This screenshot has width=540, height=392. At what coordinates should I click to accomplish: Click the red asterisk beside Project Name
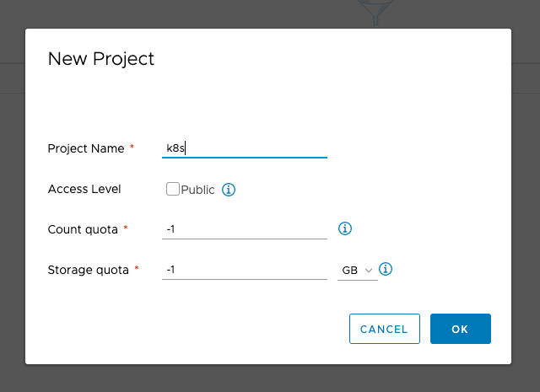(x=132, y=148)
